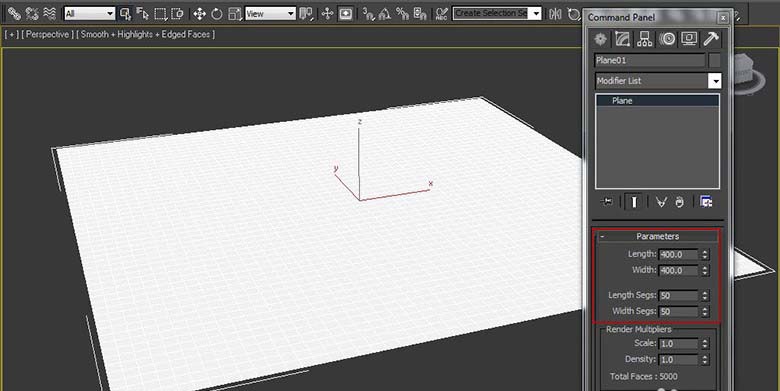Click the Length spinner arrows

(x=704, y=254)
